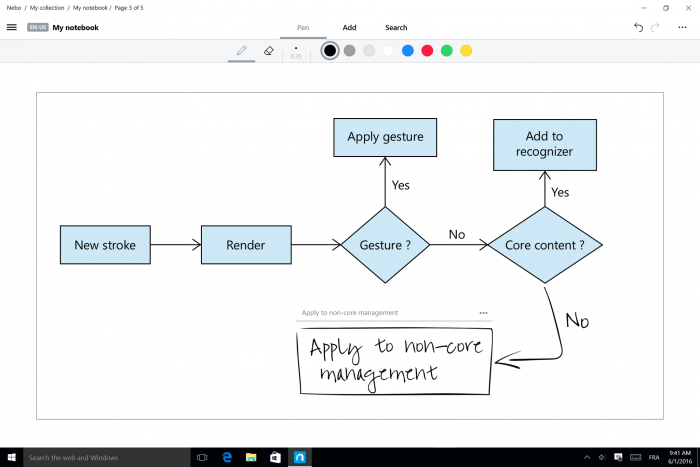Image resolution: width=700 pixels, height=467 pixels.
Task: Switch to the Search tab
Action: pyautogui.click(x=396, y=28)
